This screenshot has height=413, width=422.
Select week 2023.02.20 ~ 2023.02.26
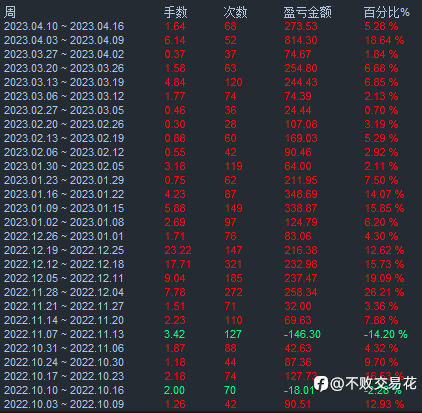[64, 124]
